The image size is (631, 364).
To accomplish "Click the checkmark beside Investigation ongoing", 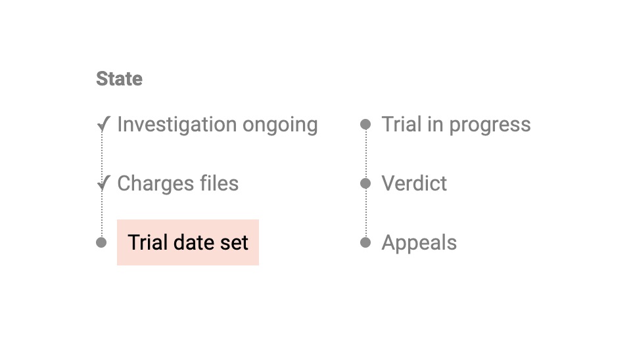I will pos(103,124).
